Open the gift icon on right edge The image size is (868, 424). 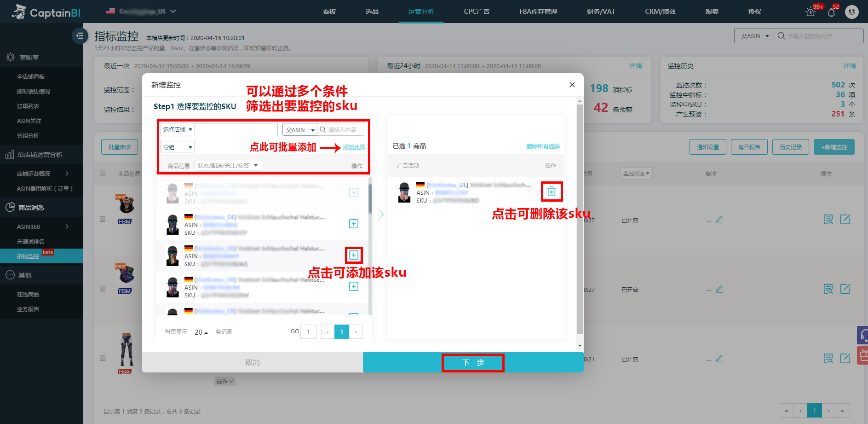[x=863, y=355]
